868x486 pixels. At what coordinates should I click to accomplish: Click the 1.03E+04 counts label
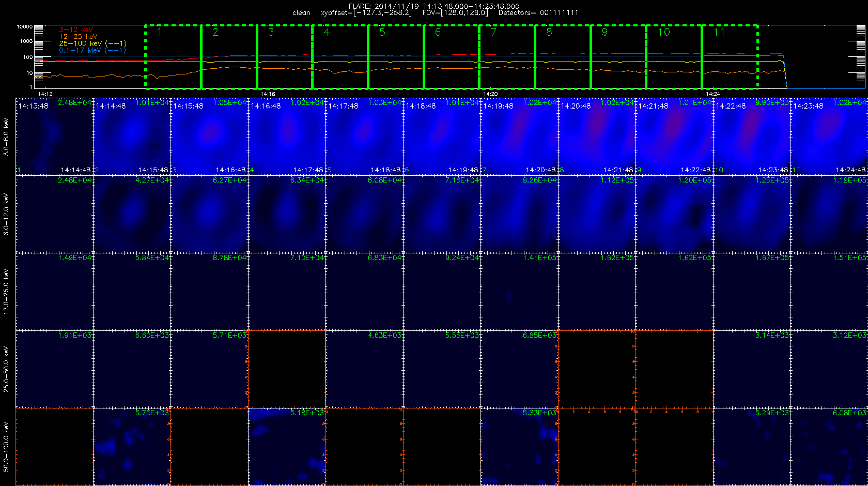click(x=384, y=103)
